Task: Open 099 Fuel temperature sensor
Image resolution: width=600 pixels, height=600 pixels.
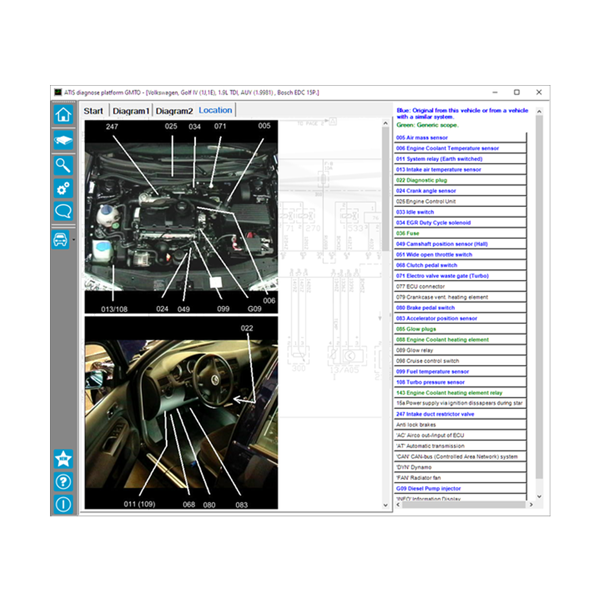Action: point(460,372)
